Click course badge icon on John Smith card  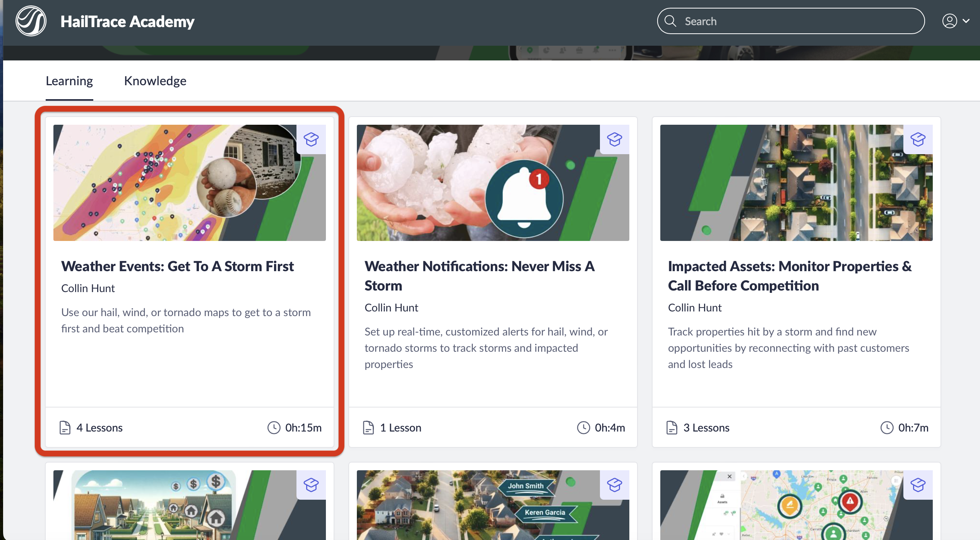pos(615,485)
